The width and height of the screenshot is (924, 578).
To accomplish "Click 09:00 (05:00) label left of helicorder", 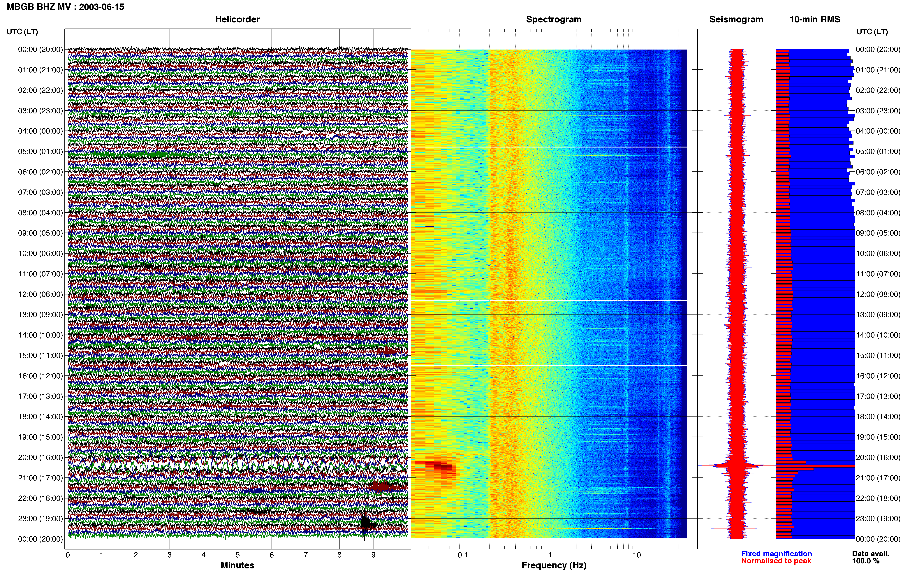I will (40, 233).
